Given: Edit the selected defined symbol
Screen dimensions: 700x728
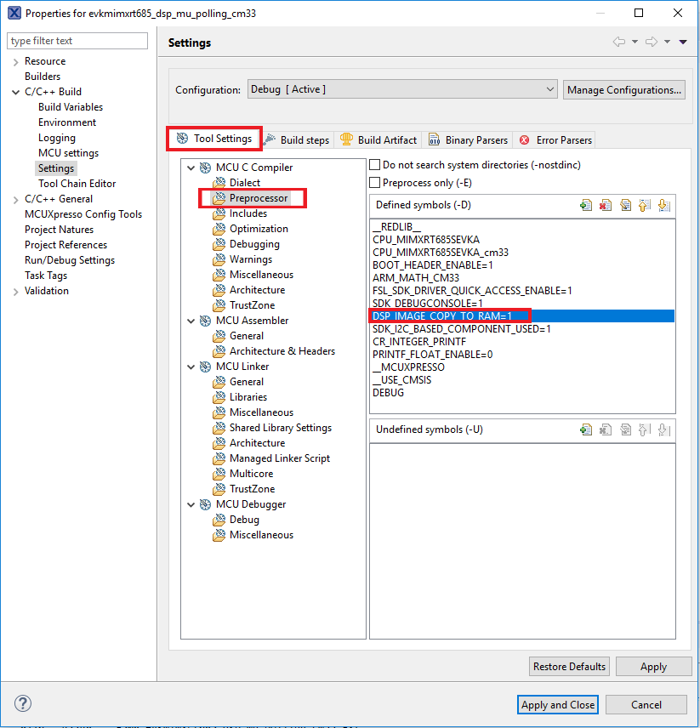Looking at the screenshot, I should [x=625, y=205].
